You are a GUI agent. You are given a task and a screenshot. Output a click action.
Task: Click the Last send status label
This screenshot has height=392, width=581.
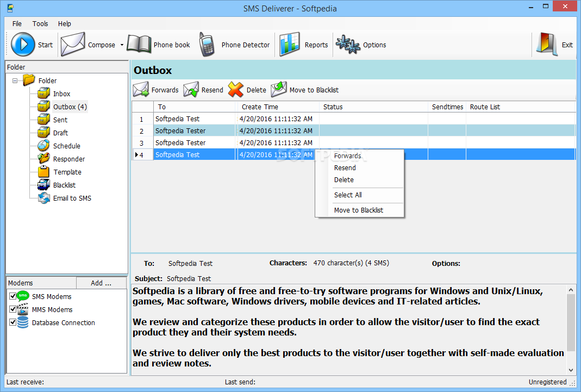240,382
